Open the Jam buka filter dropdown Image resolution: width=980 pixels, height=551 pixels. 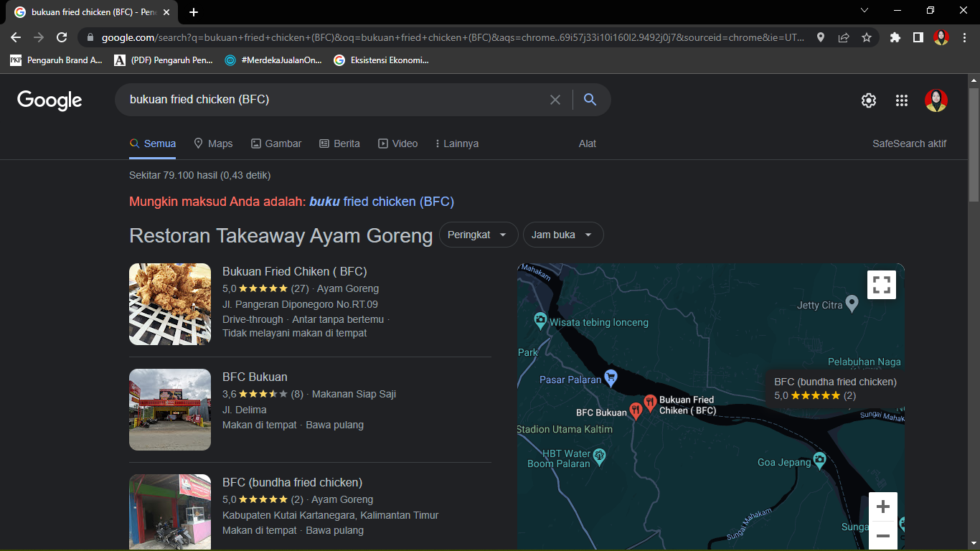point(563,235)
